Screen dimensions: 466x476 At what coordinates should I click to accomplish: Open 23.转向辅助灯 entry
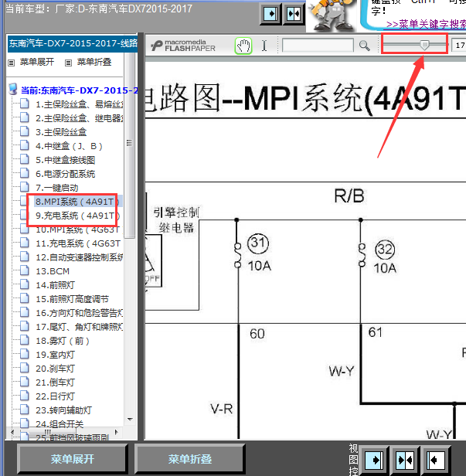tap(63, 410)
